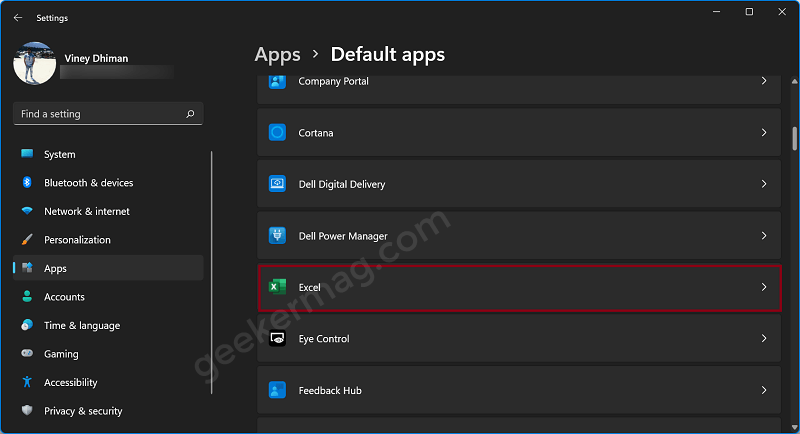Click the Personalization paintbrush icon
This screenshot has width=800, height=434.
[x=27, y=239]
